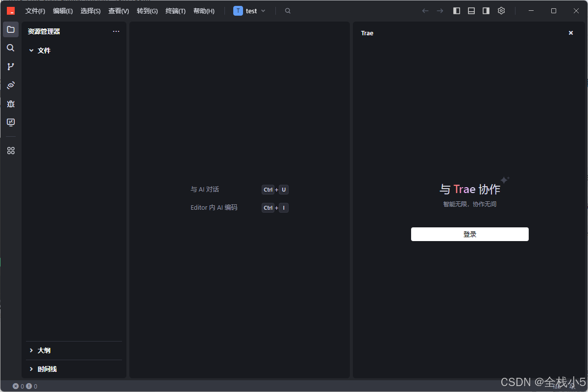Toggle the bottom panel layout icon
Screen dimensions: 588x392
[x=471, y=11]
